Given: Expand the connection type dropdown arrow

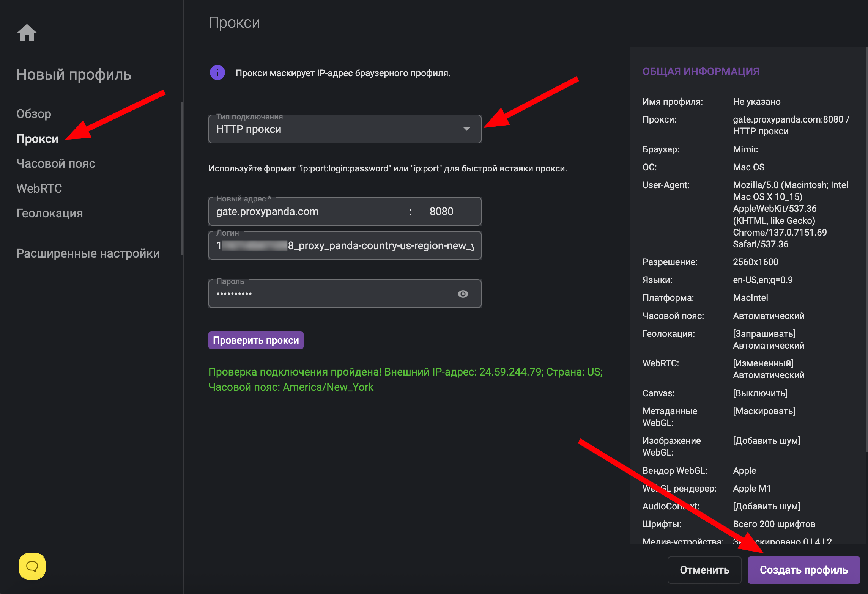Looking at the screenshot, I should click(x=467, y=129).
